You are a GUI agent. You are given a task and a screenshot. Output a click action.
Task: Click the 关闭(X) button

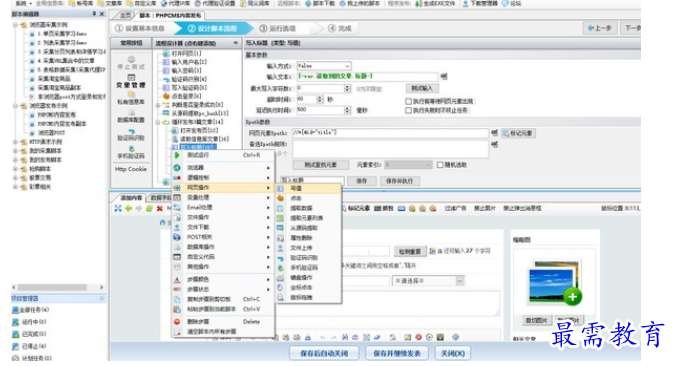(x=453, y=354)
